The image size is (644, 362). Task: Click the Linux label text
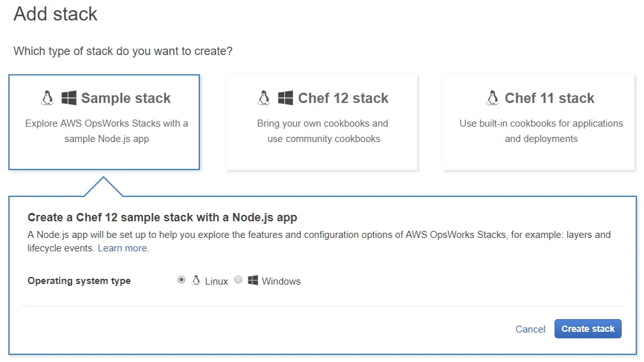[x=217, y=281]
